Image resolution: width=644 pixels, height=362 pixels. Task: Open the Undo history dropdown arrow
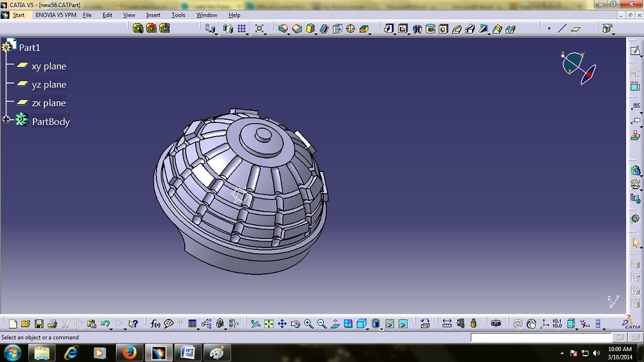111,329
